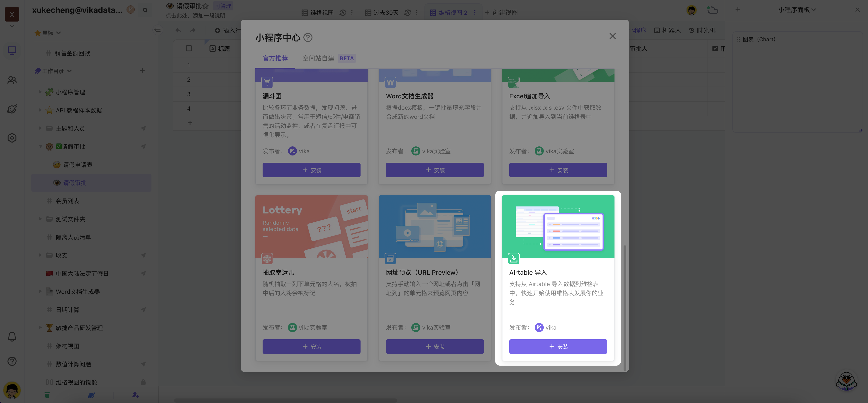The width and height of the screenshot is (868, 403).
Task: Click the help question icon in left rail
Action: 12,361
